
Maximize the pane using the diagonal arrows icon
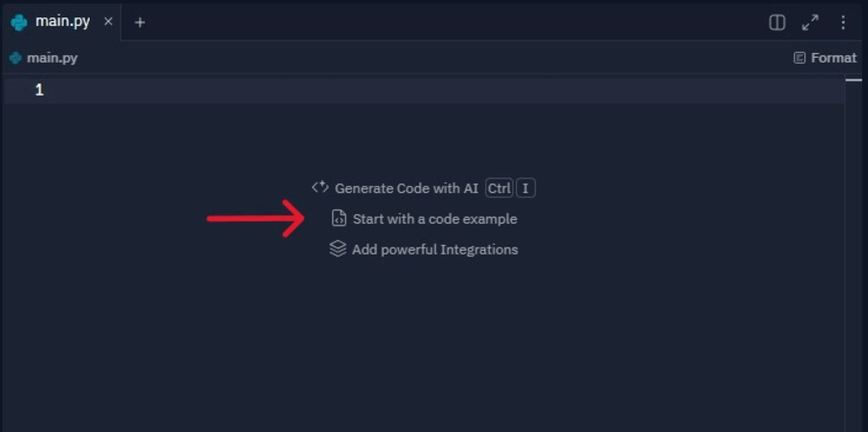point(810,23)
